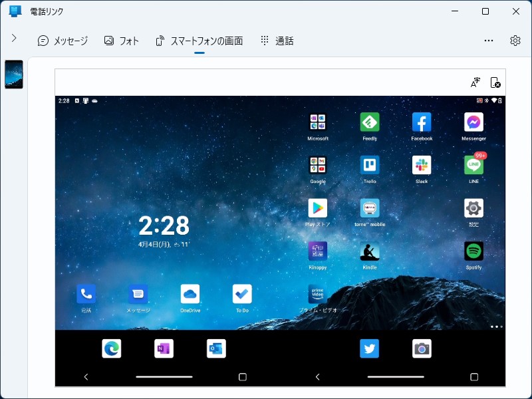Open Messenger on the phone
The image size is (532, 399).
coord(473,122)
